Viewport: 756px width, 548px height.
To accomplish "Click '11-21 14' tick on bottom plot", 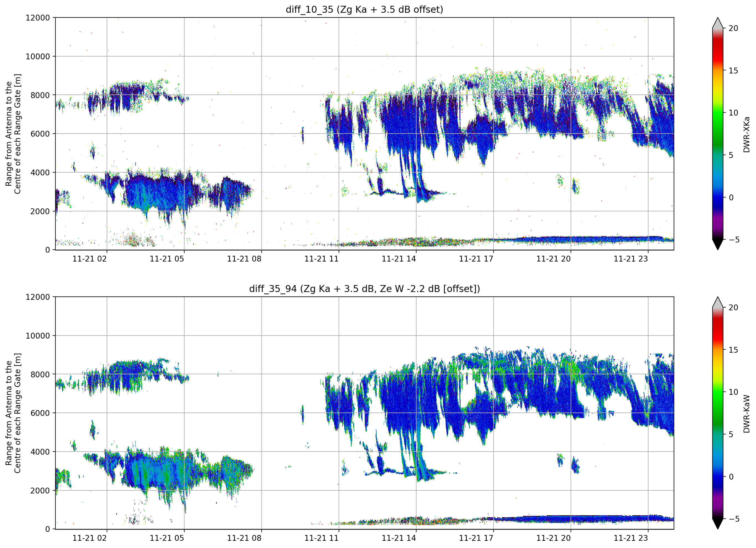I will 399,538.
